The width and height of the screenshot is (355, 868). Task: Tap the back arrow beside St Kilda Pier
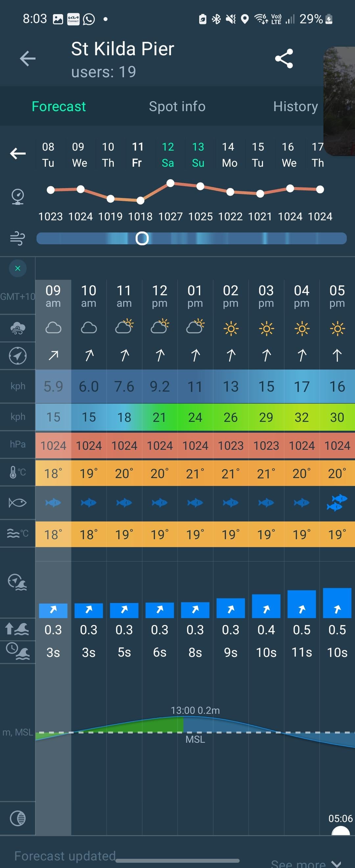coord(28,59)
